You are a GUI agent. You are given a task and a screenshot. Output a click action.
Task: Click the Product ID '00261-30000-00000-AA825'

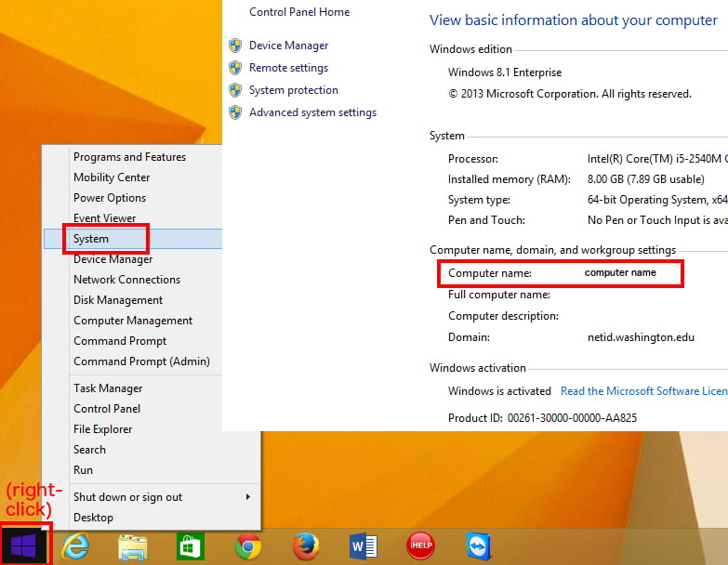point(572,418)
